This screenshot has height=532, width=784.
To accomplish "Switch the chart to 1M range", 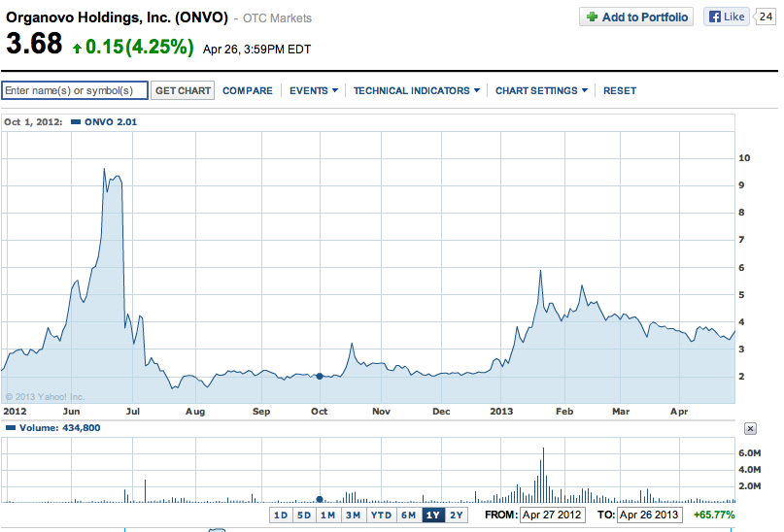I will pyautogui.click(x=328, y=515).
